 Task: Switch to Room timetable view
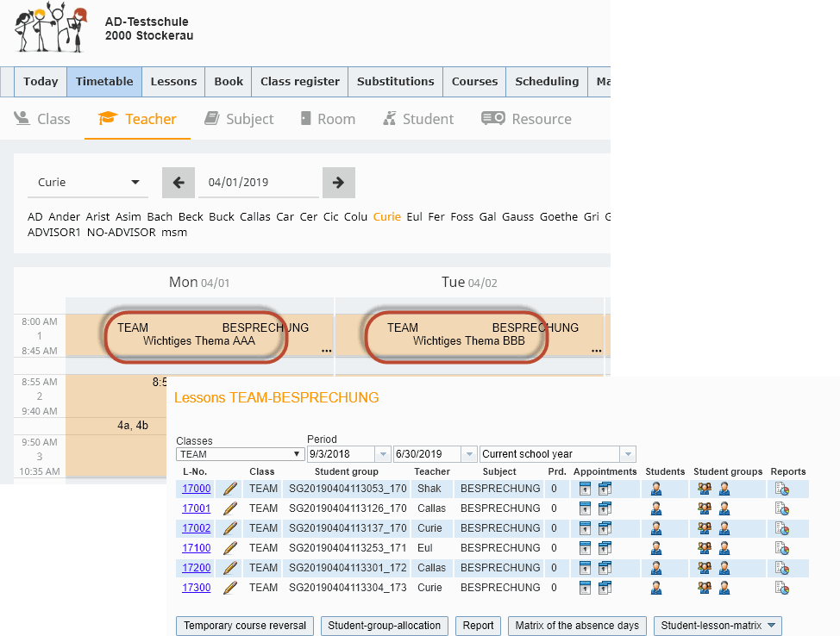coord(328,119)
